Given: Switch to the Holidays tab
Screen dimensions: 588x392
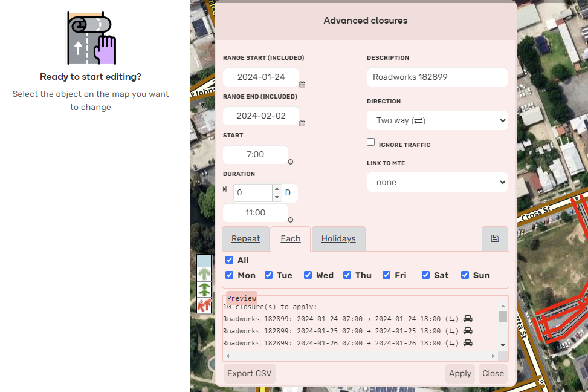Looking at the screenshot, I should tap(338, 239).
